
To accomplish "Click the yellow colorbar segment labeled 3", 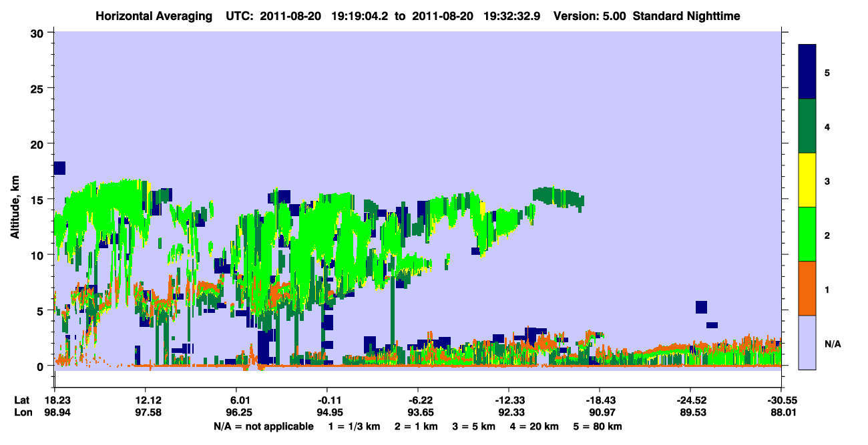I will (807, 180).
